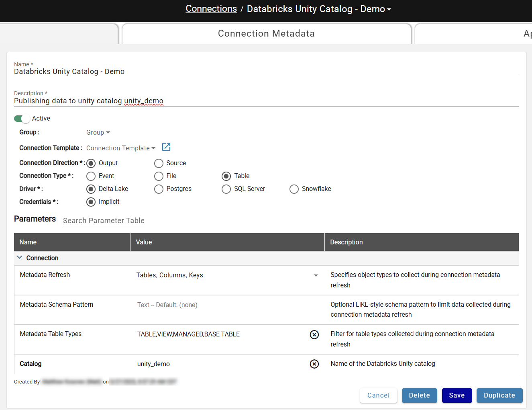532x410 pixels.
Task: Open the Databricks Unity Catalog breadcrumb dropdown
Action: [389, 8]
